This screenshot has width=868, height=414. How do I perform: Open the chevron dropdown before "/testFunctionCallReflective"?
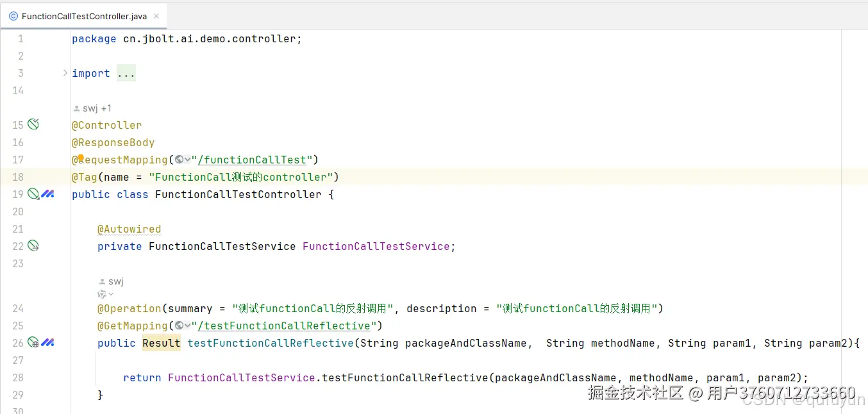tap(187, 326)
